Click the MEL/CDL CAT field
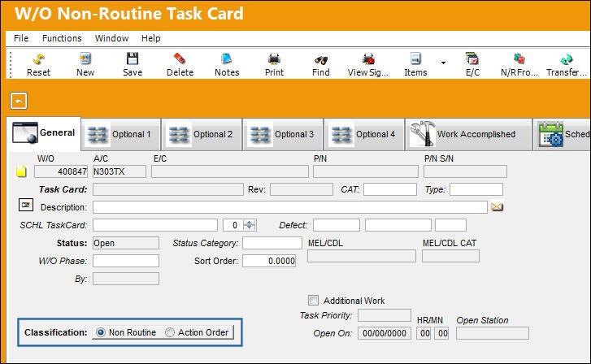Image resolution: width=591 pixels, height=364 pixels. click(x=451, y=256)
